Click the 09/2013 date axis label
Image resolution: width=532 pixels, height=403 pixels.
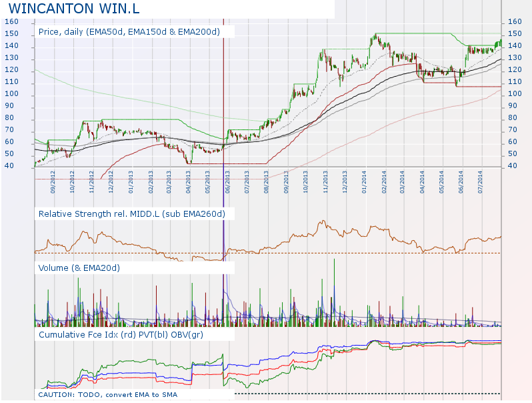[x=286, y=182]
